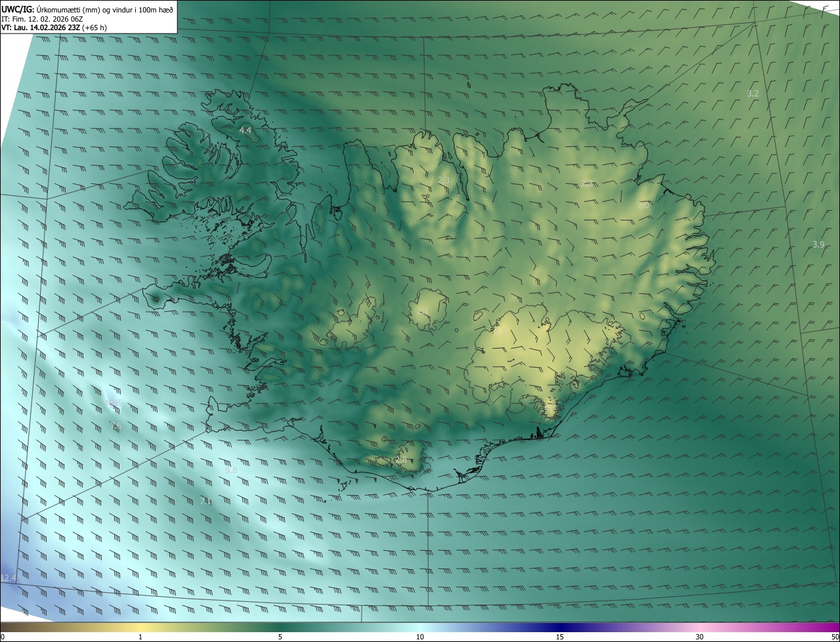Click the 3.2 value label on map
Image resolution: width=840 pixels, height=642 pixels.
pos(753,94)
